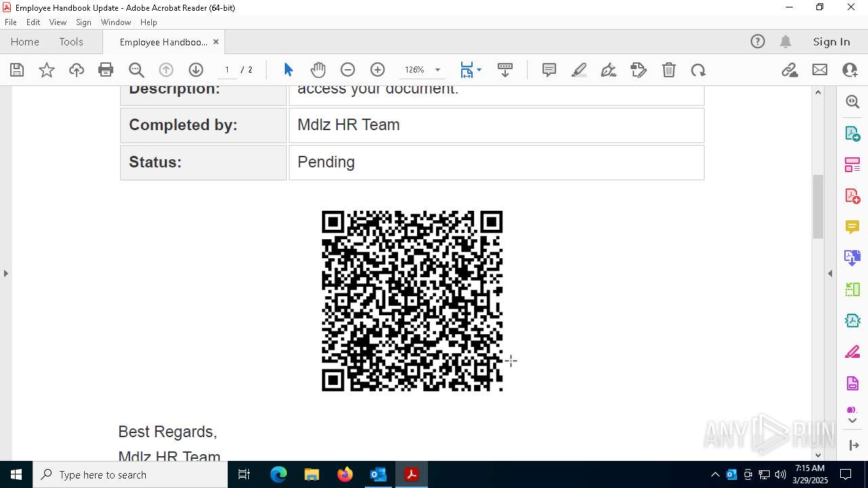Add a sticky note comment
This screenshot has width=868, height=488.
549,70
